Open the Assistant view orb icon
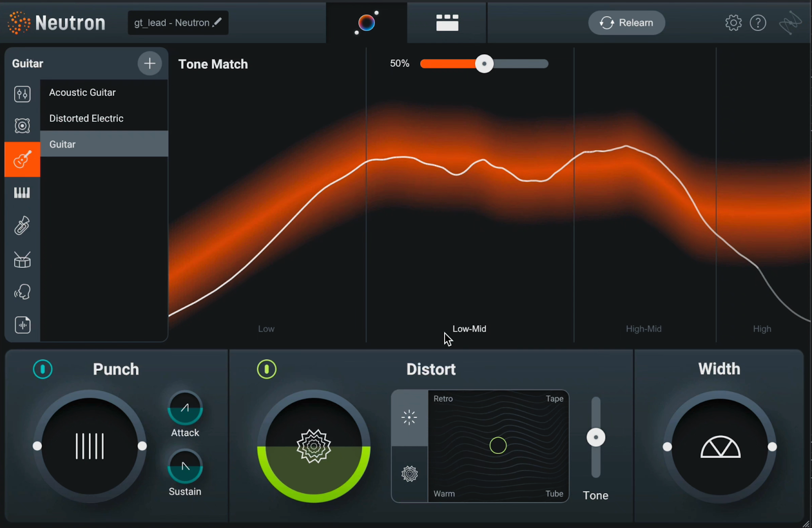Screen dimensions: 812x528 (366, 22)
